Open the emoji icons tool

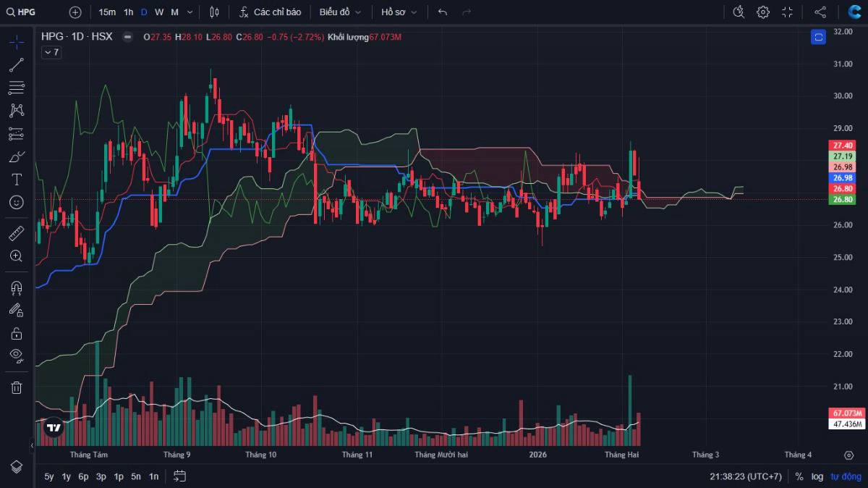click(16, 203)
